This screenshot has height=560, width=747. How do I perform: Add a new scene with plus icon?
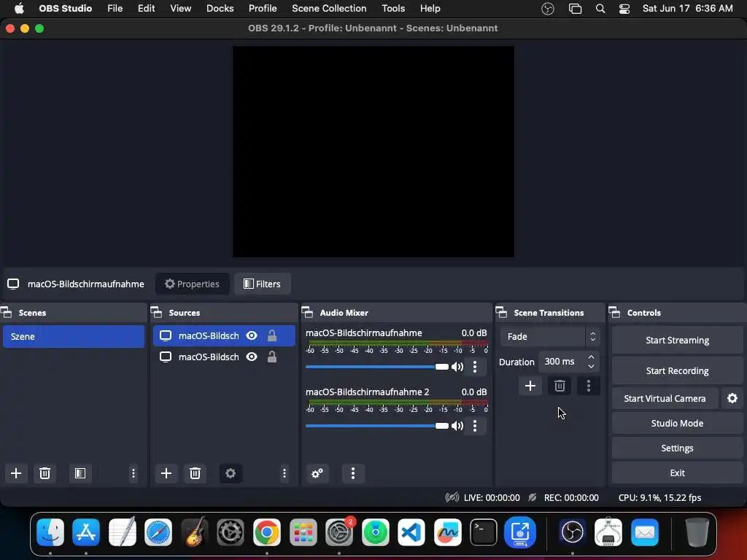[16, 473]
